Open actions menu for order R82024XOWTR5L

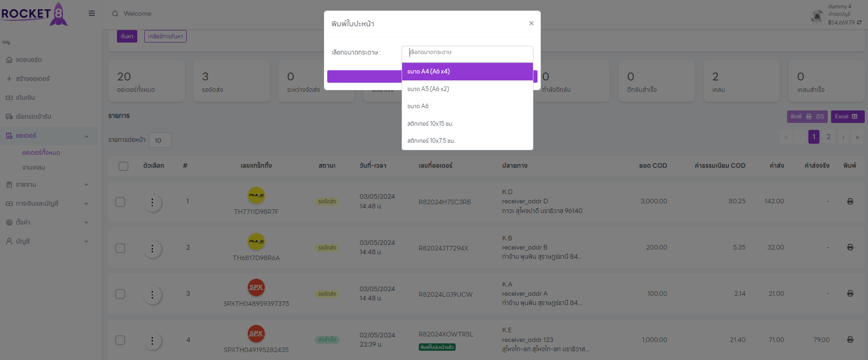coord(152,341)
